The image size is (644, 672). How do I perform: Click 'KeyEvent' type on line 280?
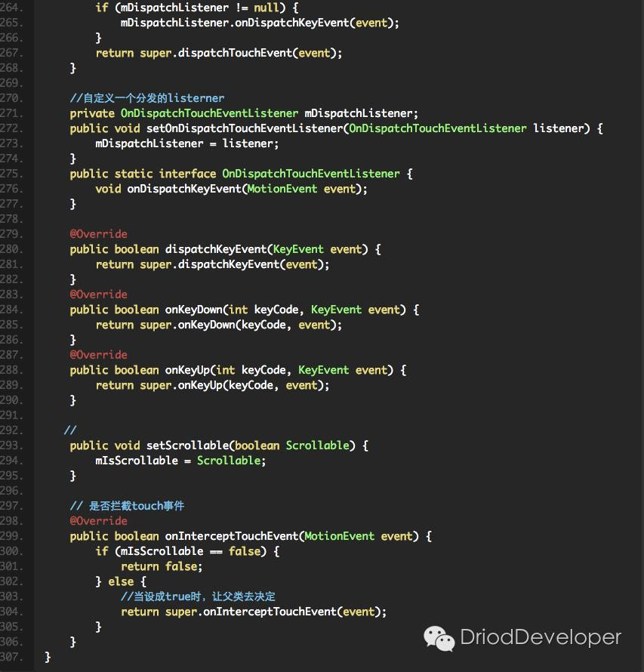298,249
